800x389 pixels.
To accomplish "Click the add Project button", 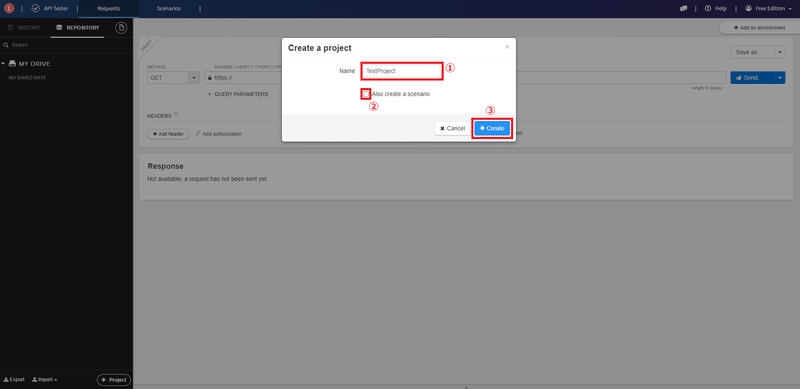I will tap(114, 380).
